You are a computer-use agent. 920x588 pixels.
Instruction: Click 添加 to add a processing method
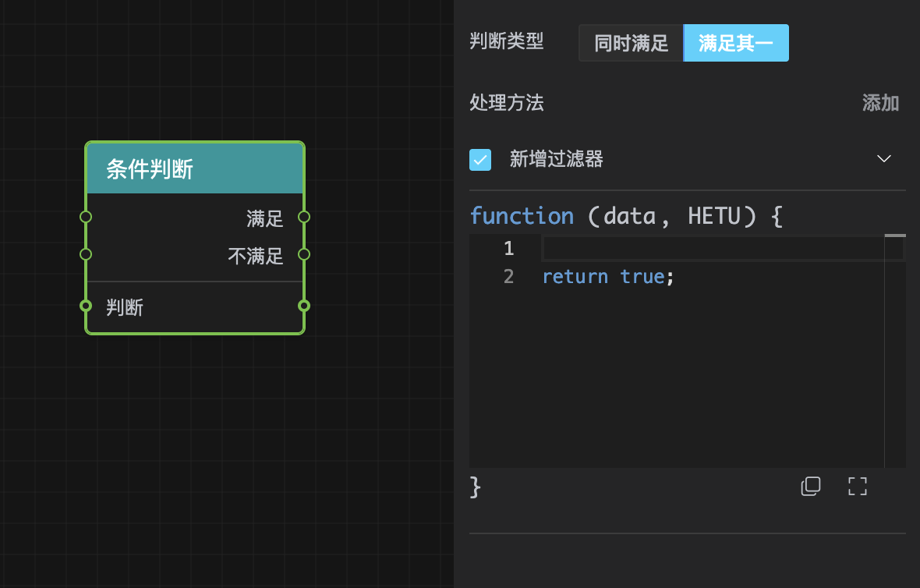tap(880, 103)
